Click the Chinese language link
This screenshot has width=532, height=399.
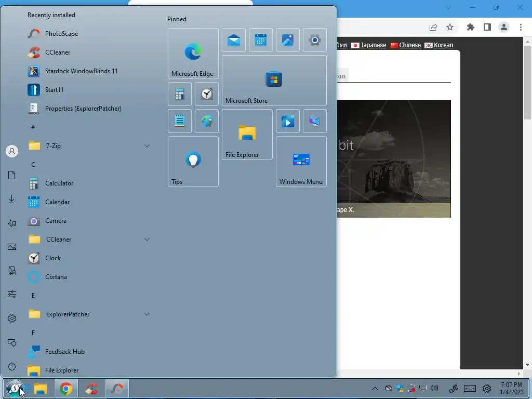(x=410, y=45)
